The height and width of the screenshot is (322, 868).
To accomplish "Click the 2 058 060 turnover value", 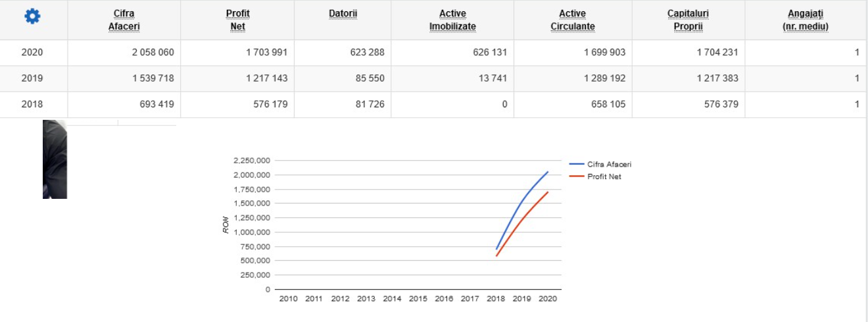I will [x=153, y=52].
